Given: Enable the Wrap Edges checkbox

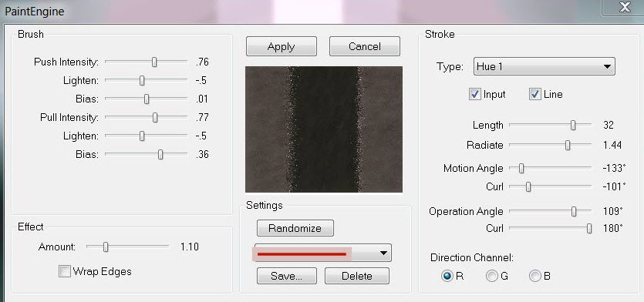Looking at the screenshot, I should pyautogui.click(x=65, y=271).
